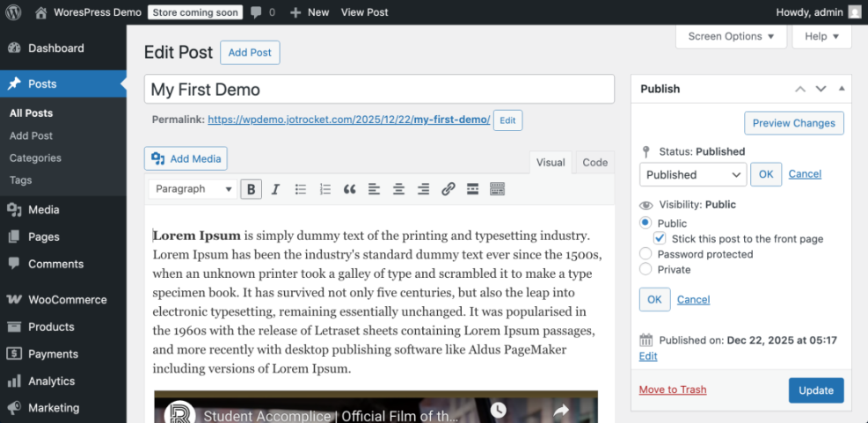Click Store coming soon badge
Screen dimensions: 868x423
[x=195, y=12]
